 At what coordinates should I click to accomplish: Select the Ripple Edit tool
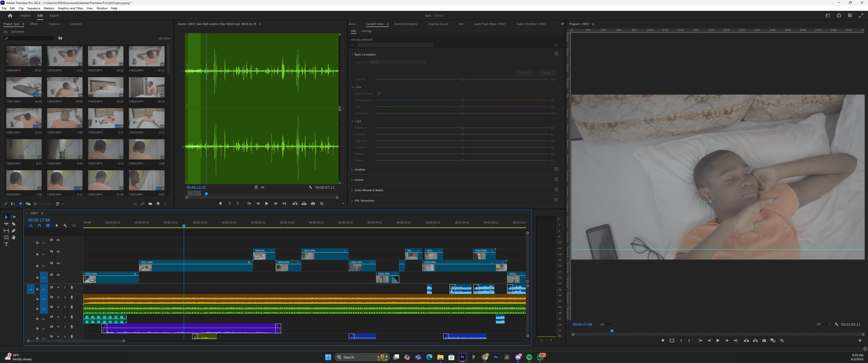(x=6, y=224)
